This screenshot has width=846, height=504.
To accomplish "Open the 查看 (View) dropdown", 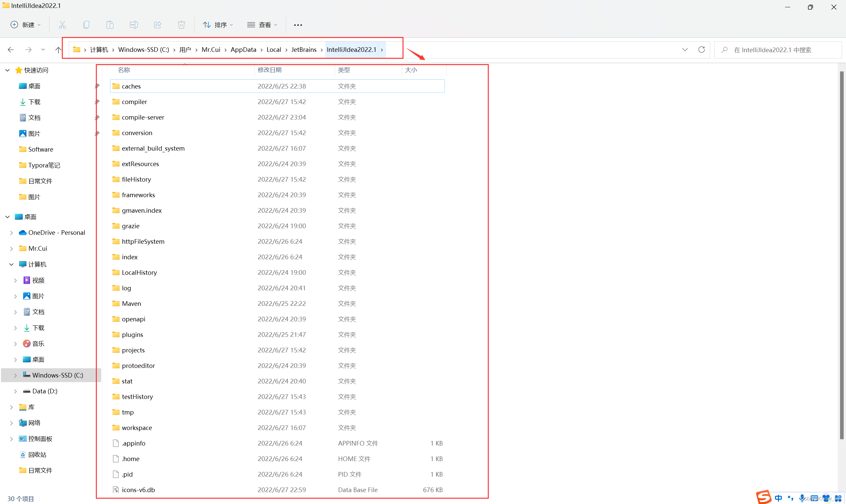I will pyautogui.click(x=262, y=25).
